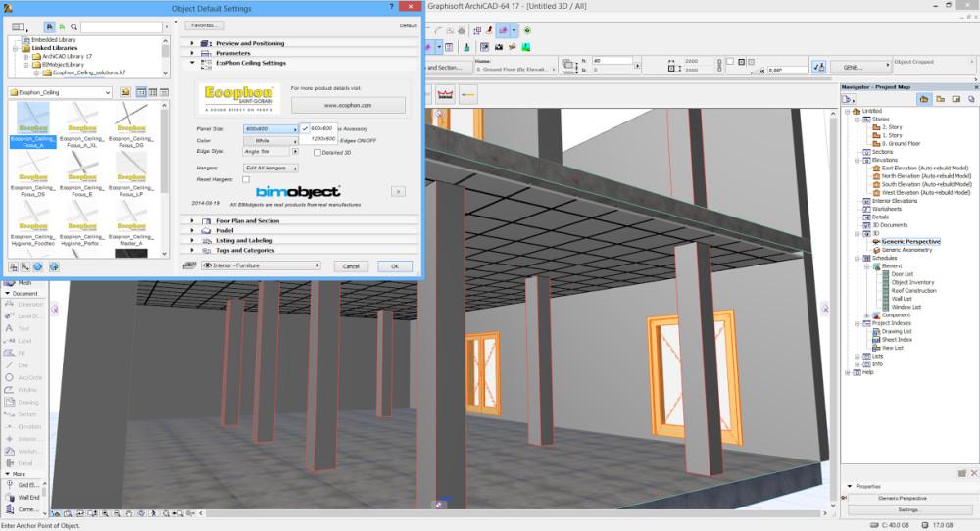This screenshot has height=531, width=980.
Task: Click the rotation angle input field
Action: point(788,70)
